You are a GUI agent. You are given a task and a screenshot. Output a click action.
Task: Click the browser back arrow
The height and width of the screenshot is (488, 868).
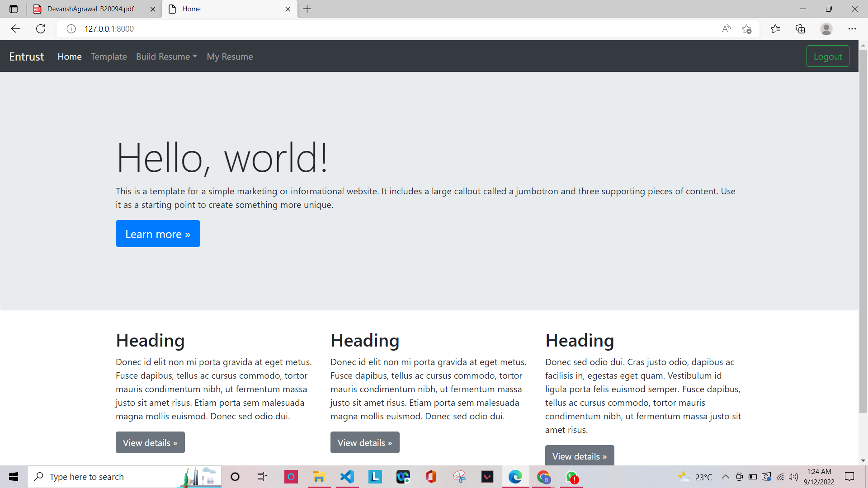click(16, 29)
